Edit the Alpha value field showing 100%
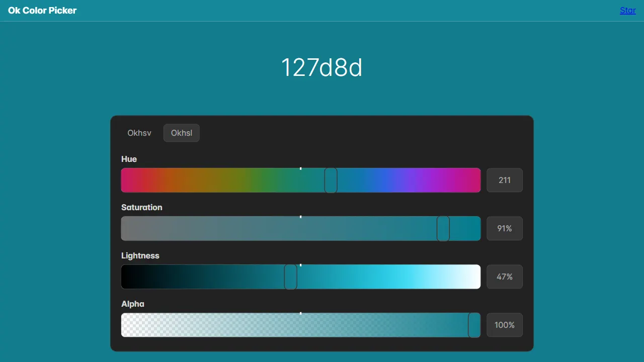The image size is (644, 362). pos(505,325)
